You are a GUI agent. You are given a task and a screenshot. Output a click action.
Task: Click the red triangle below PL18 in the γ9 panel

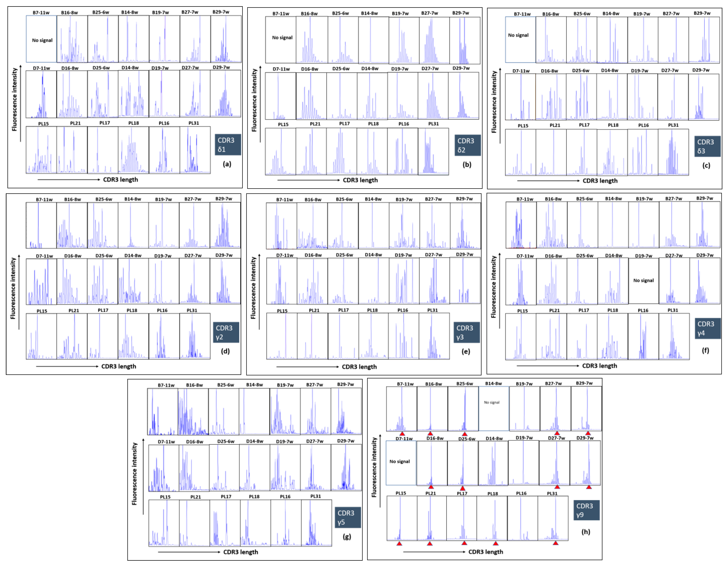pos(495,543)
